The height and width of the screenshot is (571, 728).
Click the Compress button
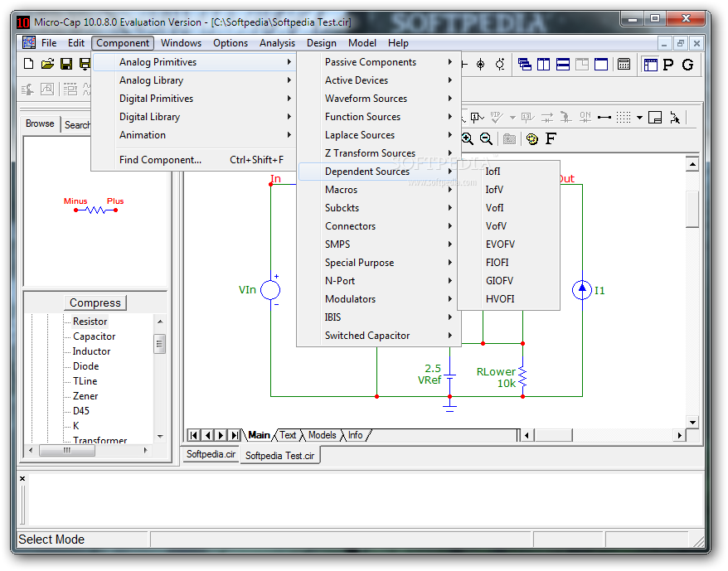point(95,302)
